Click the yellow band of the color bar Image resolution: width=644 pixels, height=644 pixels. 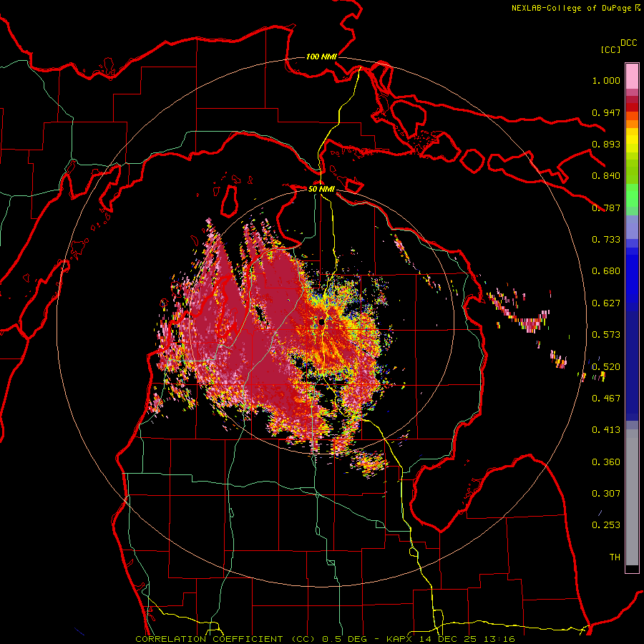(x=632, y=140)
